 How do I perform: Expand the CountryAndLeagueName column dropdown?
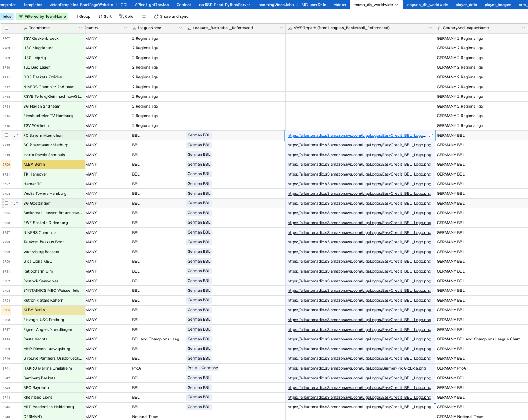[523, 28]
